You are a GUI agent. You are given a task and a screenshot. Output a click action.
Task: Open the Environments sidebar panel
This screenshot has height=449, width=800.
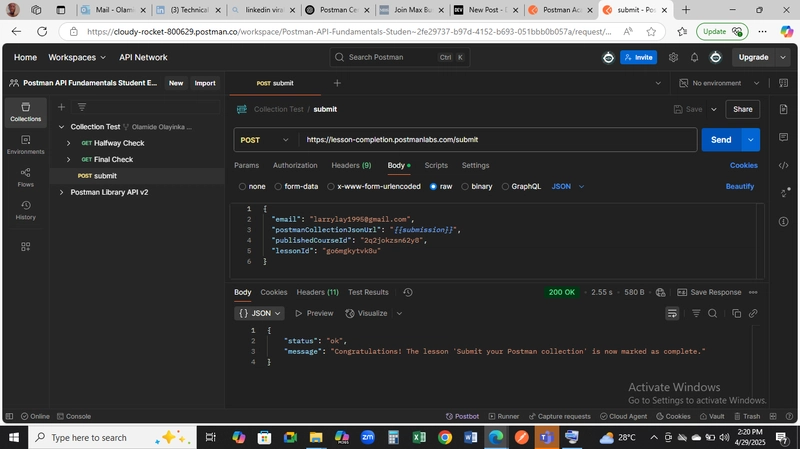click(x=26, y=144)
